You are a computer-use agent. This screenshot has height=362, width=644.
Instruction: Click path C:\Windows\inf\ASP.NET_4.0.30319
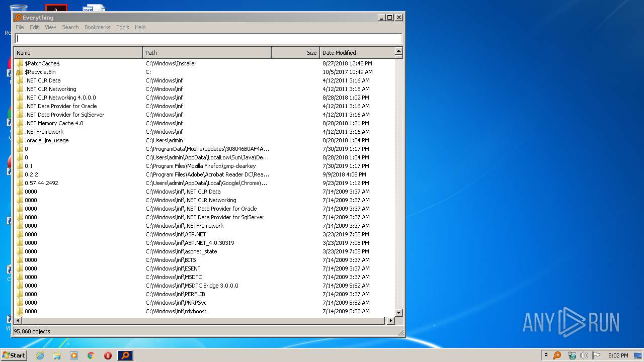190,243
